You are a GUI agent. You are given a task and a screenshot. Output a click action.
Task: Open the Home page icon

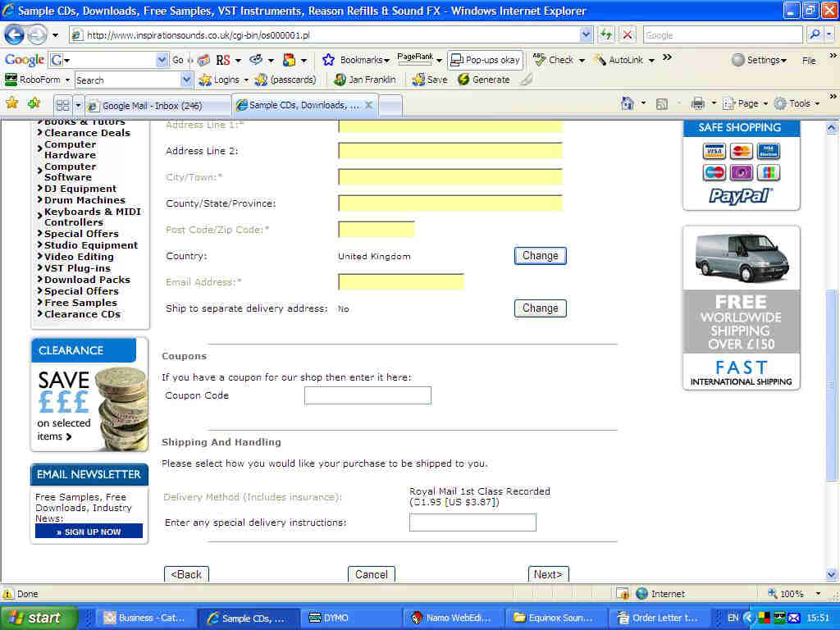click(628, 103)
